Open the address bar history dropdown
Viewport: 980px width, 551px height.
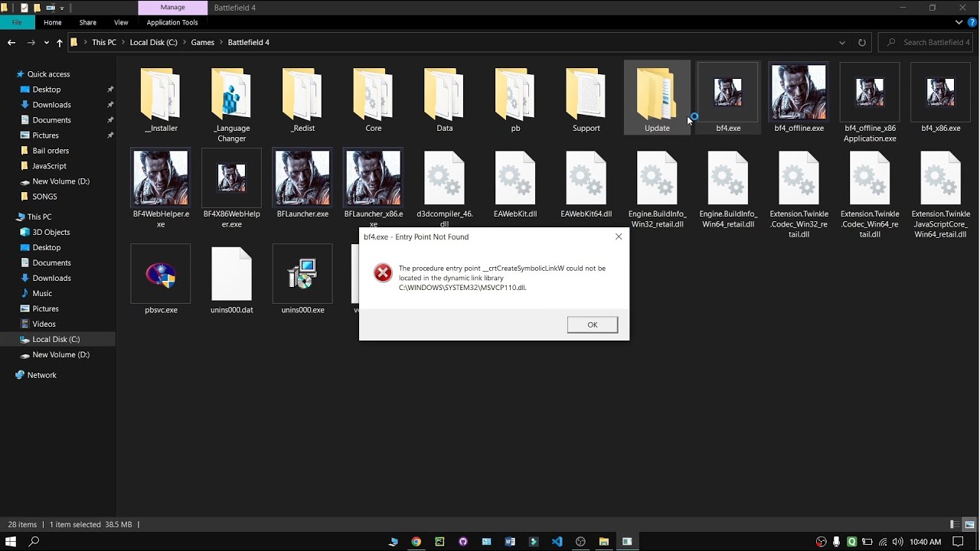tap(842, 43)
